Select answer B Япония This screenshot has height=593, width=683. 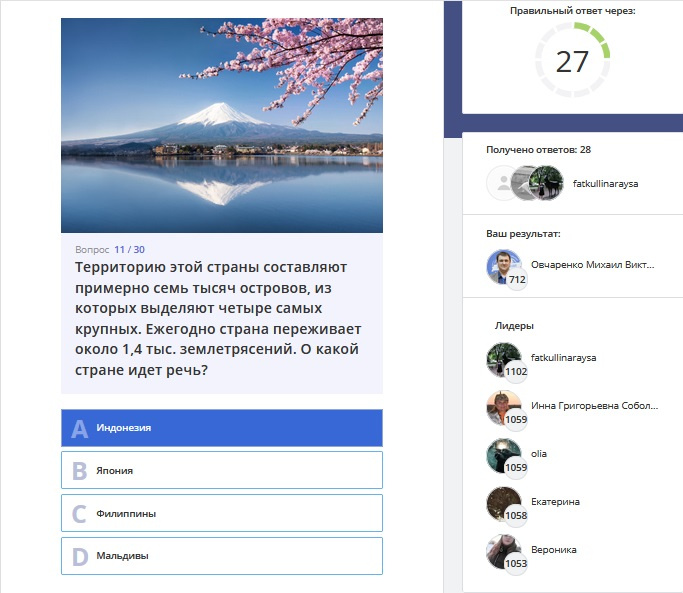[222, 470]
